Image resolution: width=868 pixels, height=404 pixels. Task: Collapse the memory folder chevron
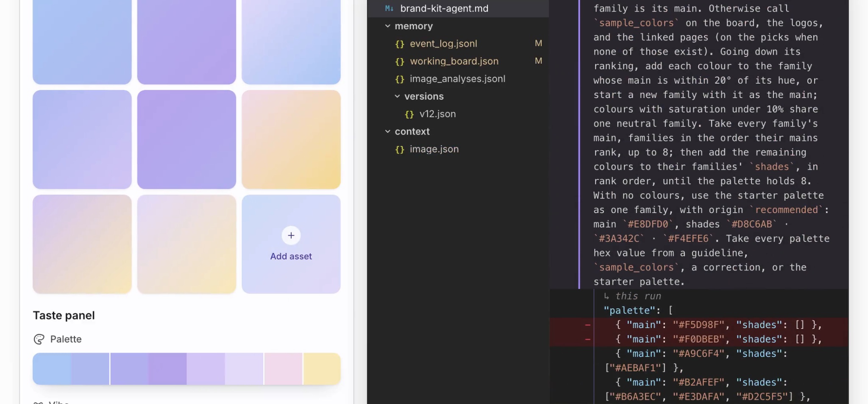[x=387, y=26]
